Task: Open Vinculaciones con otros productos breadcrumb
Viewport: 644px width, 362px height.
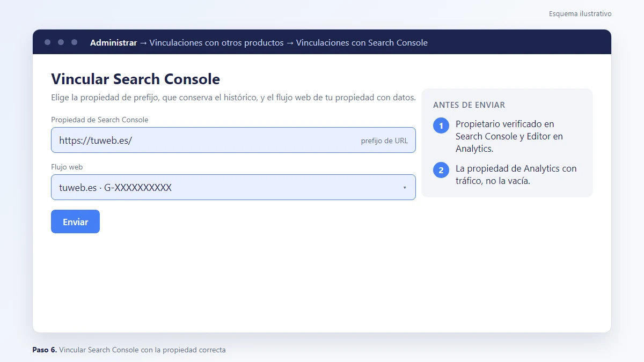Action: coord(216,42)
